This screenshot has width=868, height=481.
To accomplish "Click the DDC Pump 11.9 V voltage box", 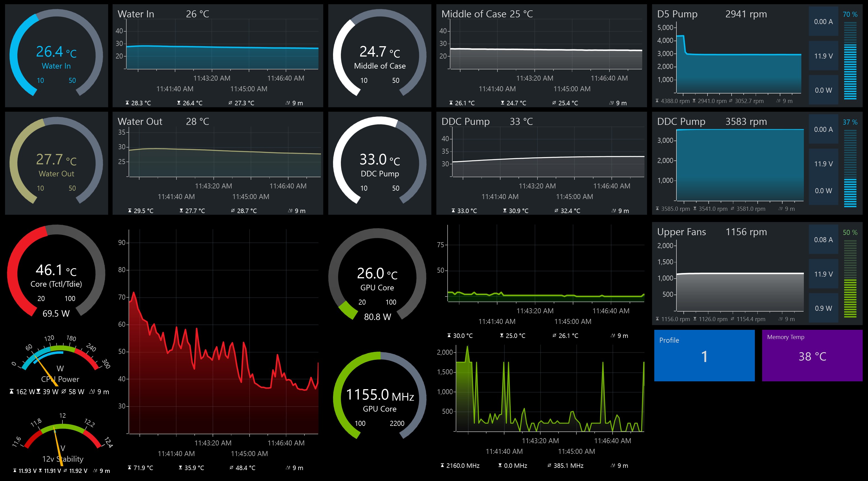I will coord(823,164).
